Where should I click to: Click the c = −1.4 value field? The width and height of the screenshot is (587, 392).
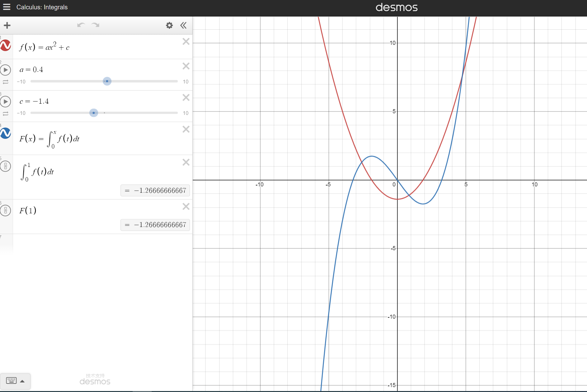pyautogui.click(x=34, y=101)
